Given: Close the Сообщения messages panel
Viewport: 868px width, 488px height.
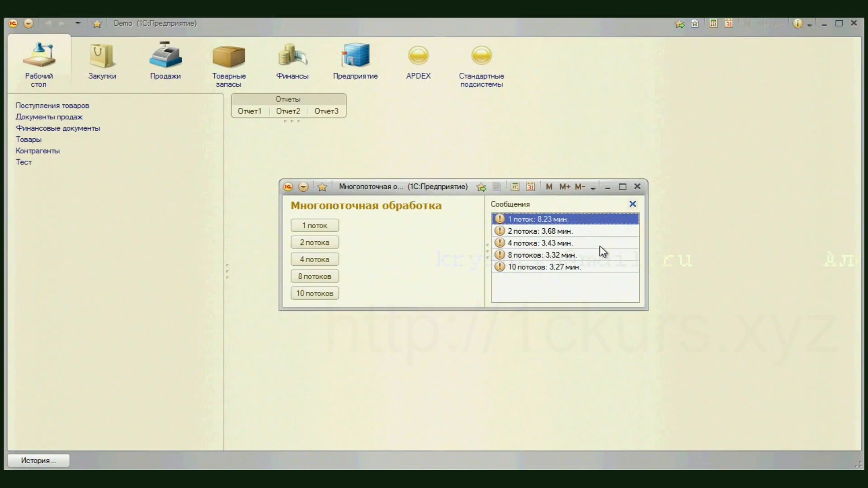Looking at the screenshot, I should tap(632, 204).
